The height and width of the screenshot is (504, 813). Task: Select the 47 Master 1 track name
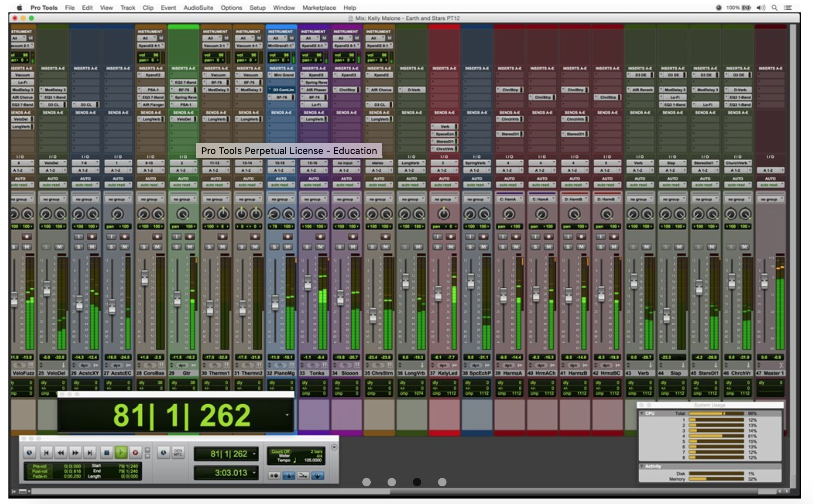pos(770,373)
